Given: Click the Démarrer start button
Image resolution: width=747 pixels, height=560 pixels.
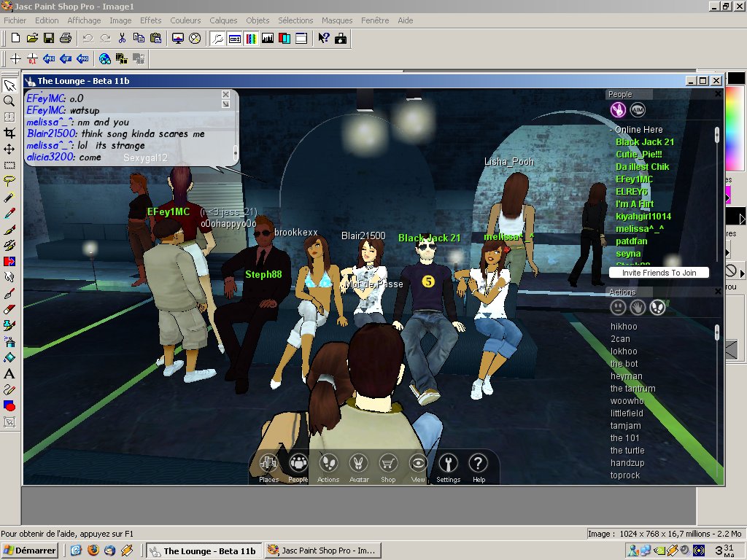Looking at the screenshot, I should tap(29, 551).
